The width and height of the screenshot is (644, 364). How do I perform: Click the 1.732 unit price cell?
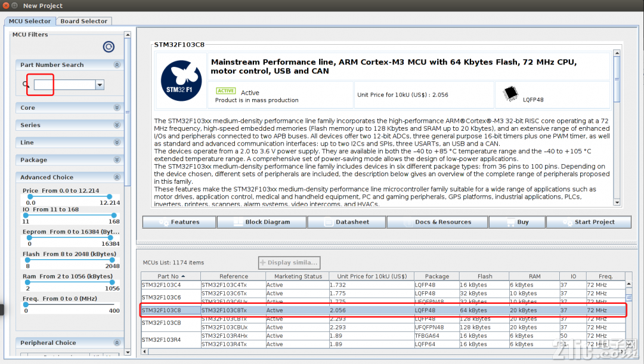[x=371, y=285]
